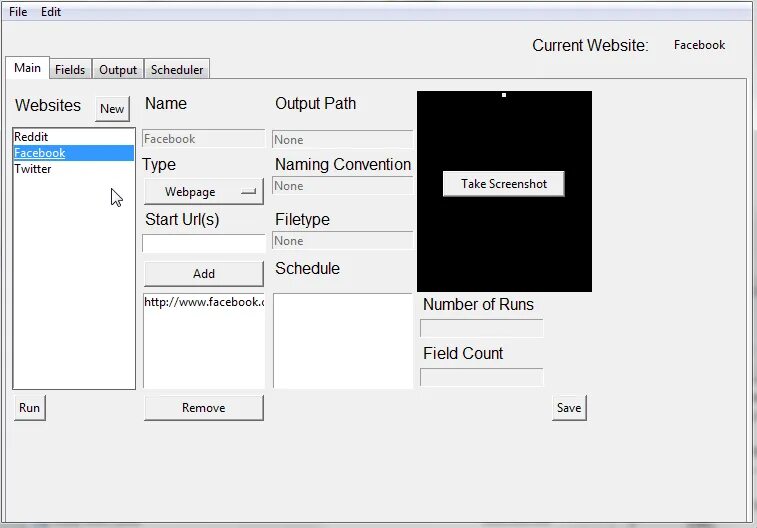Click the Naming Convention field
The image size is (757, 528).
342,186
